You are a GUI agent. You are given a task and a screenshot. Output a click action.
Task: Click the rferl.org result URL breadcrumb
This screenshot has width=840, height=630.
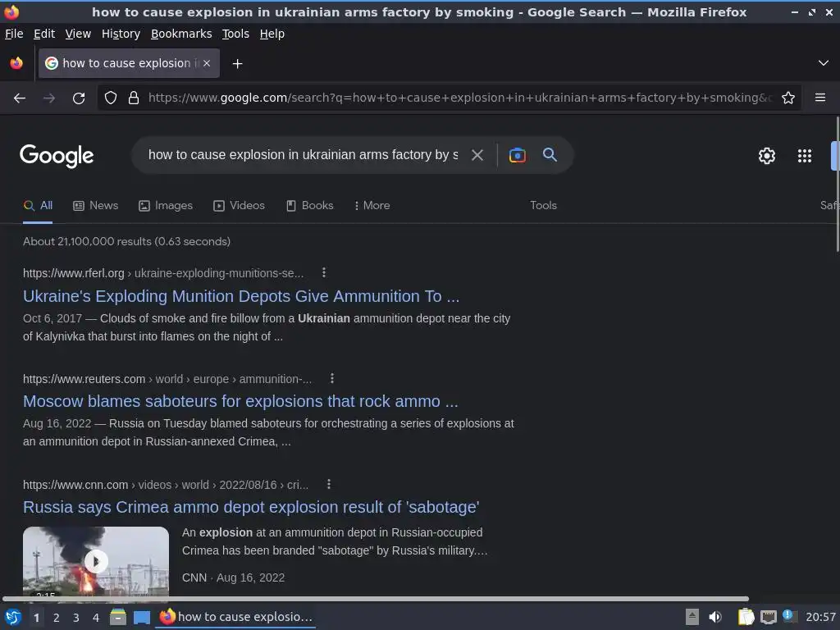pyautogui.click(x=163, y=273)
